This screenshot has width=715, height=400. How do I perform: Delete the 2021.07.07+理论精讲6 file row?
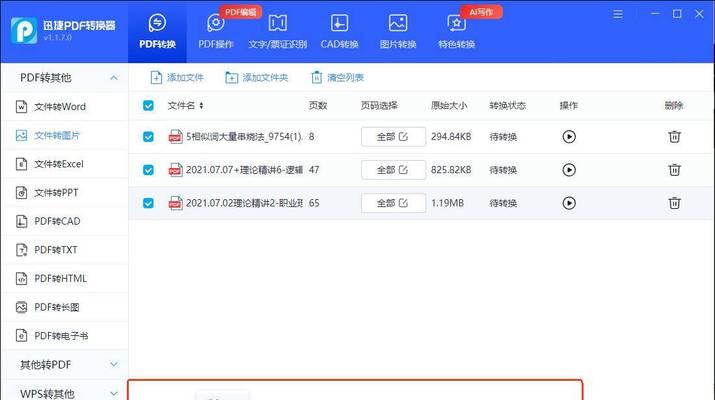pyautogui.click(x=674, y=170)
